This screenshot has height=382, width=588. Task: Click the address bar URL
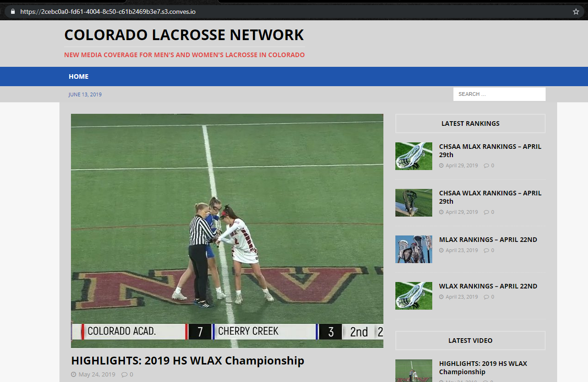[x=108, y=12]
